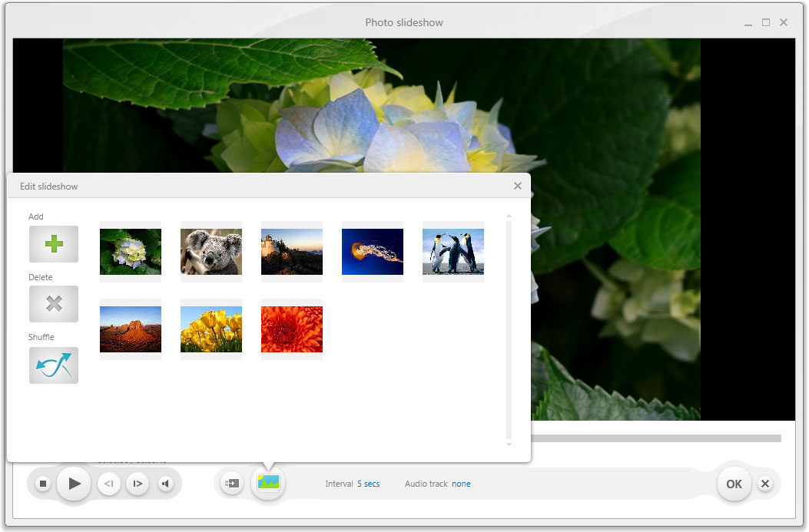Select the lighthouse thumbnail
Viewport: 809px width, 532px height.
[x=292, y=252]
